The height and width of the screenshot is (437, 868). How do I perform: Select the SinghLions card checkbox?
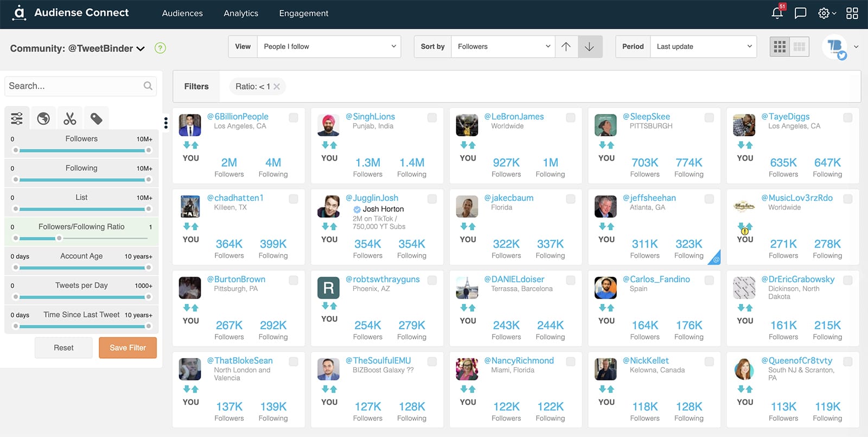432,117
